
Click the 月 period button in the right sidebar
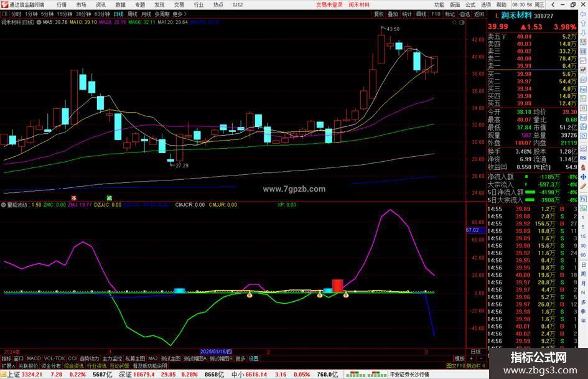[583, 283]
